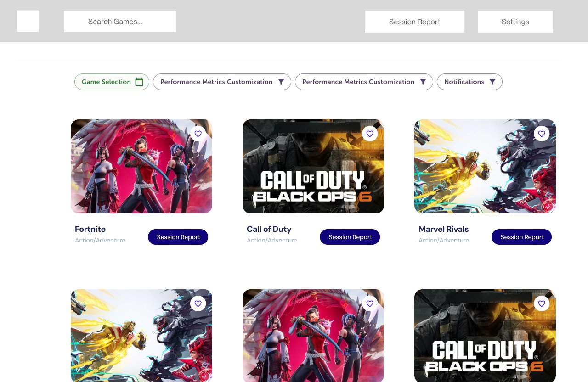
Task: Open Call of Duty cover image in top row
Action: [313, 166]
